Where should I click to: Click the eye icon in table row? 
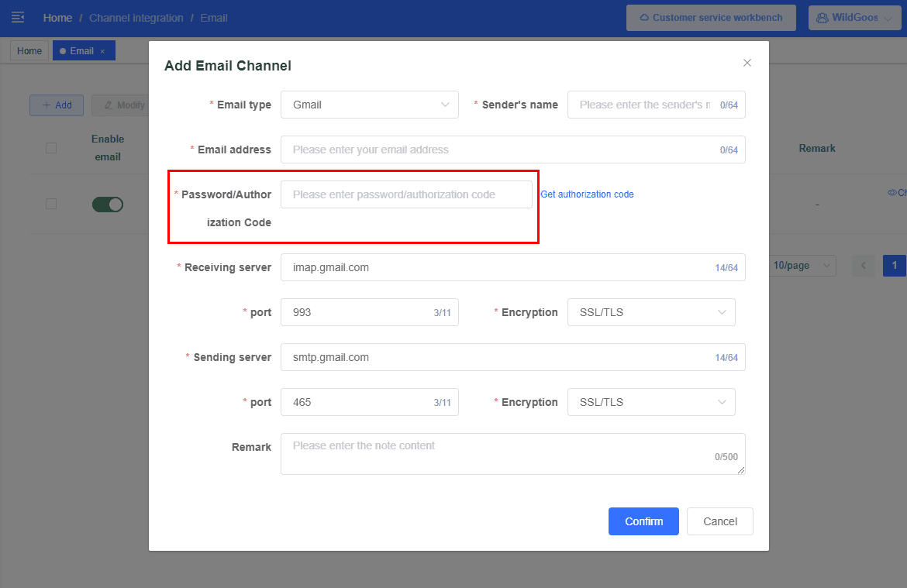tap(891, 192)
